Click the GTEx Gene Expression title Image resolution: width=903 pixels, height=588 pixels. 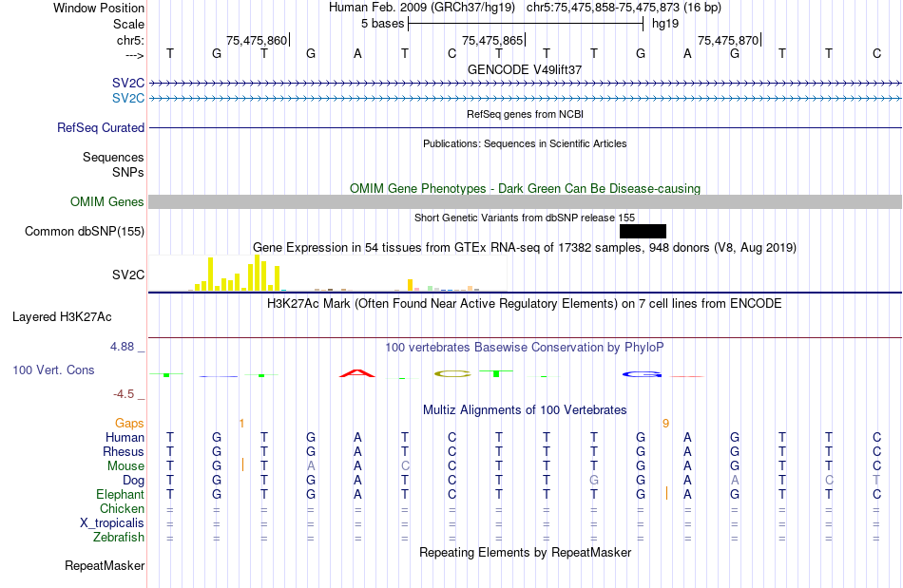(x=525, y=248)
